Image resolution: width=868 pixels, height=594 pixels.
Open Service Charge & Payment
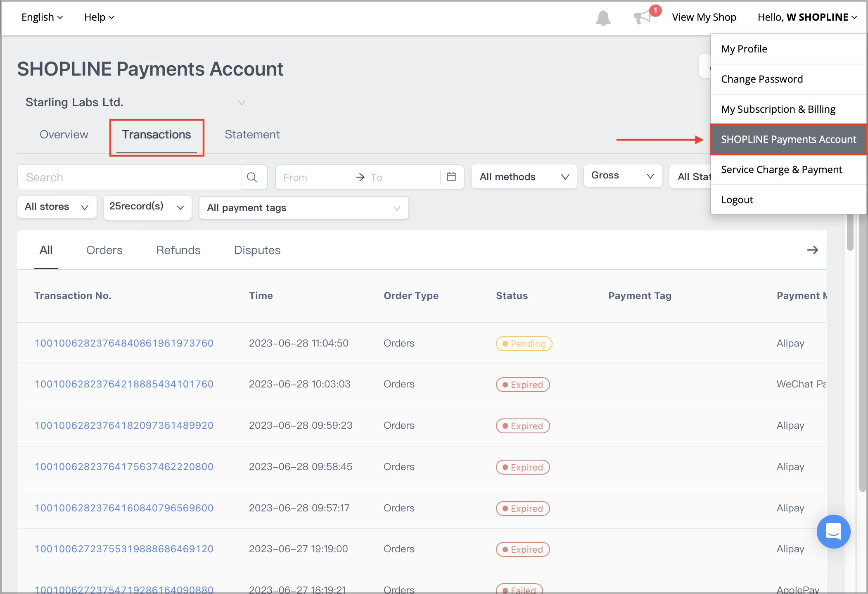[788, 169]
